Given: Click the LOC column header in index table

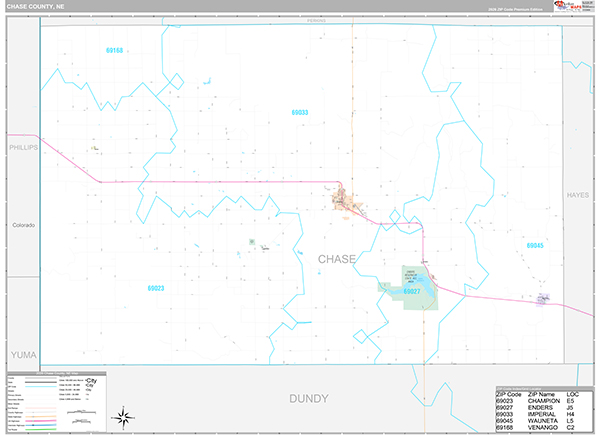Looking at the screenshot, I should click(x=572, y=394).
